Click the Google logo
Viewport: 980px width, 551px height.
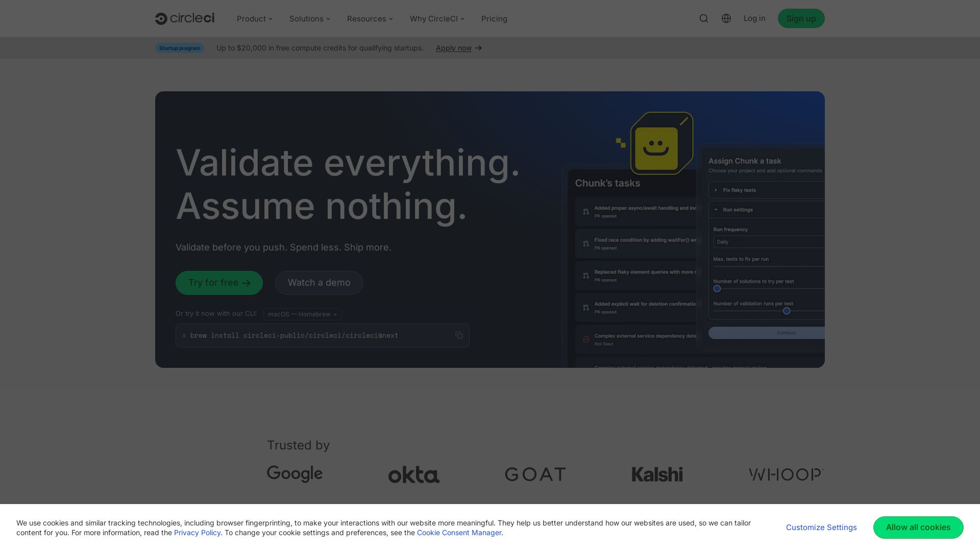pos(295,474)
